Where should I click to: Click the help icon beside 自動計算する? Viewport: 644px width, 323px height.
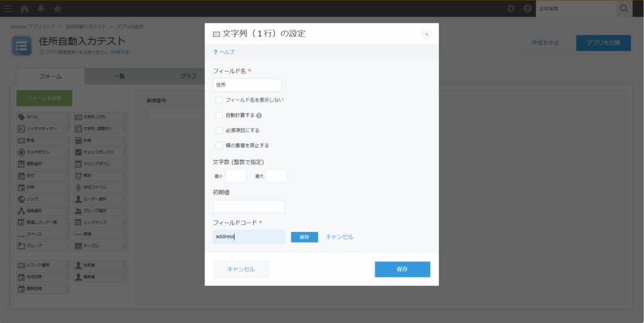pos(258,116)
